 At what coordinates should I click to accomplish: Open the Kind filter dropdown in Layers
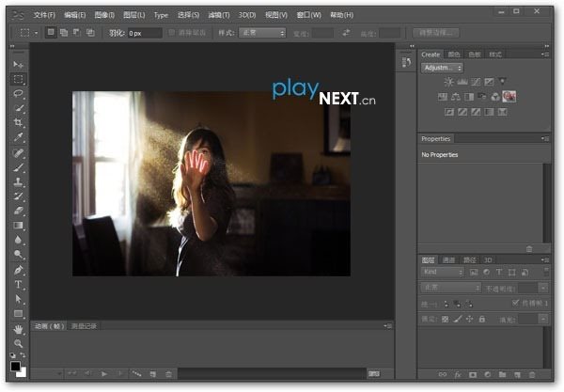442,273
